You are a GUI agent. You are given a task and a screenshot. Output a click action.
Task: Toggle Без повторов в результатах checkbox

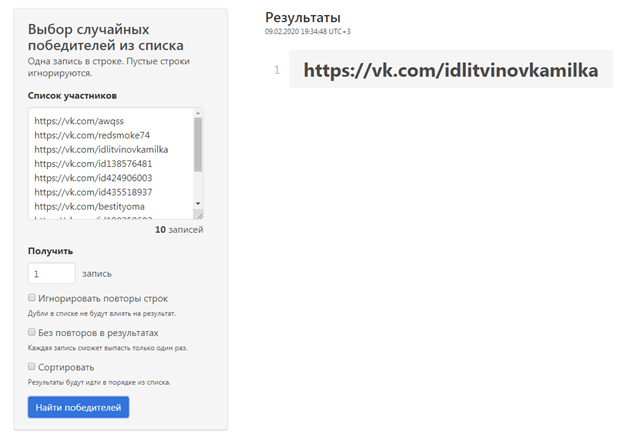(x=32, y=332)
